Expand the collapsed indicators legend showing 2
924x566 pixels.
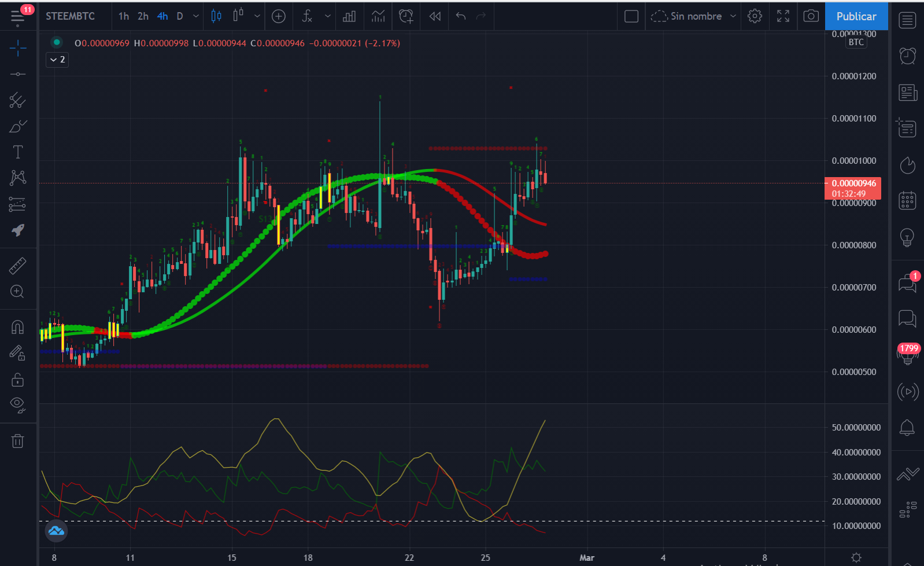click(57, 60)
